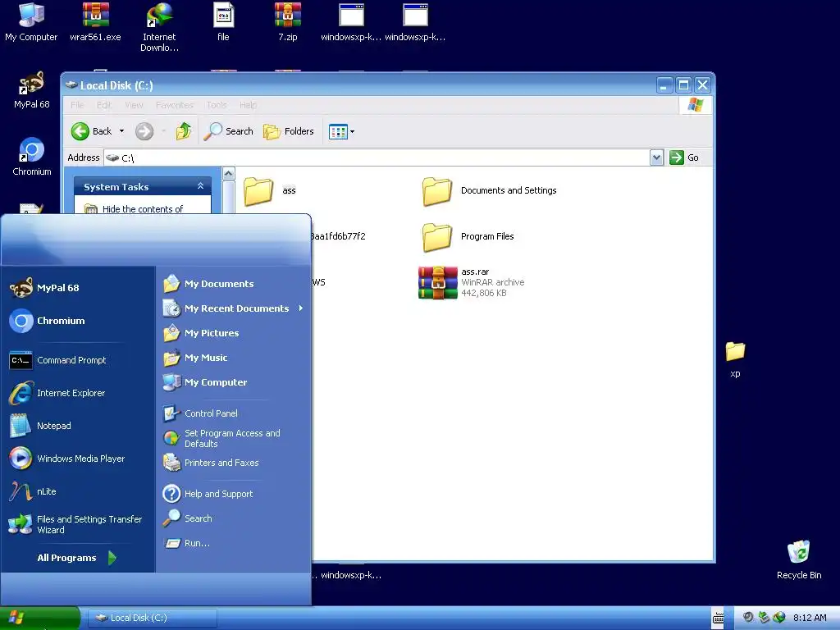Open Command Prompt in Start menu
The width and height of the screenshot is (840, 630).
(58, 360)
